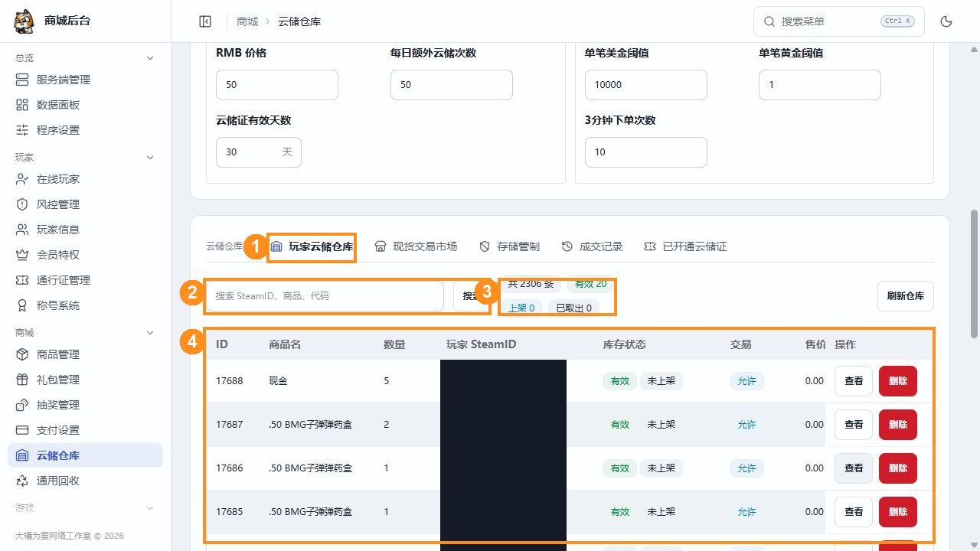
Task: Collapse the sidebar with the panel icon
Action: [x=205, y=21]
